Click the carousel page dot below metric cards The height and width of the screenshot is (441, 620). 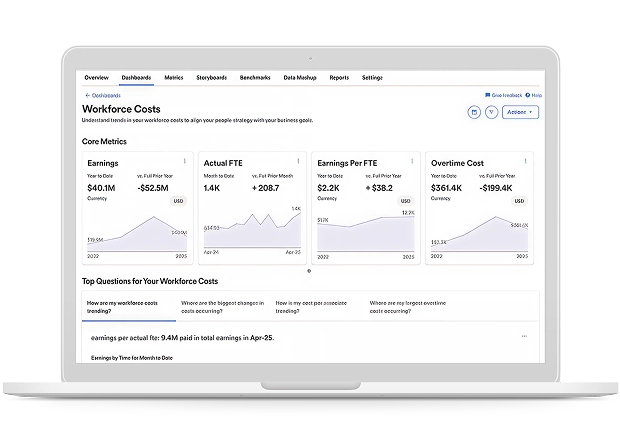tap(309, 271)
